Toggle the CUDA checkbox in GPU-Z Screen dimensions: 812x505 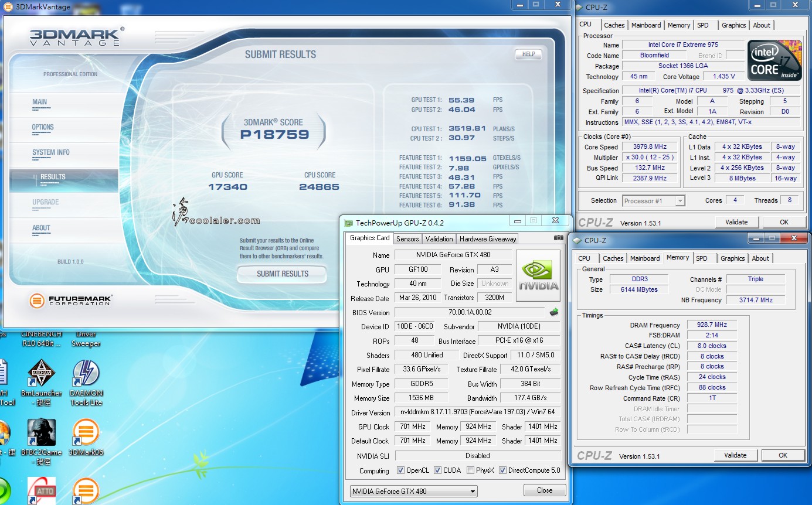[437, 470]
